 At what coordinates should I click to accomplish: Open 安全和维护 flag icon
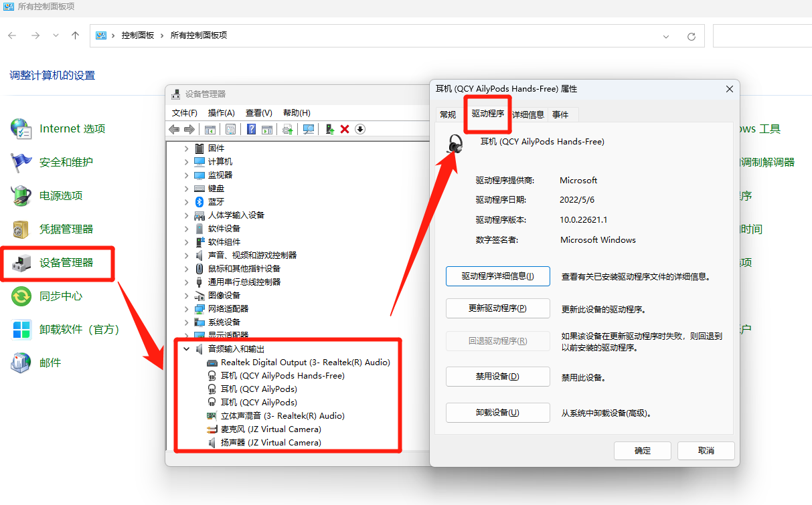click(21, 162)
